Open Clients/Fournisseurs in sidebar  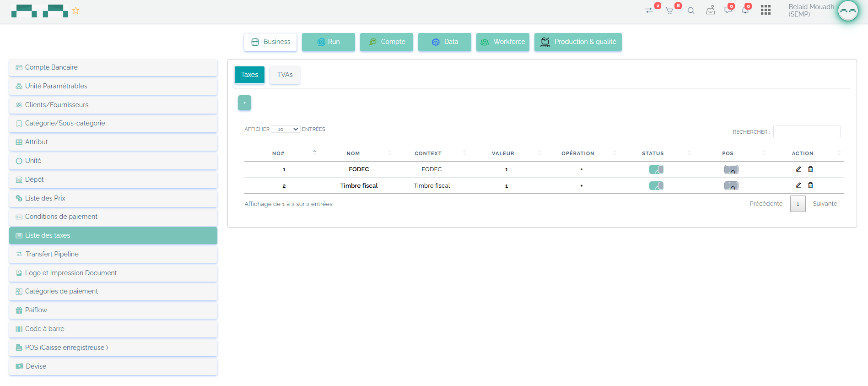click(x=113, y=105)
